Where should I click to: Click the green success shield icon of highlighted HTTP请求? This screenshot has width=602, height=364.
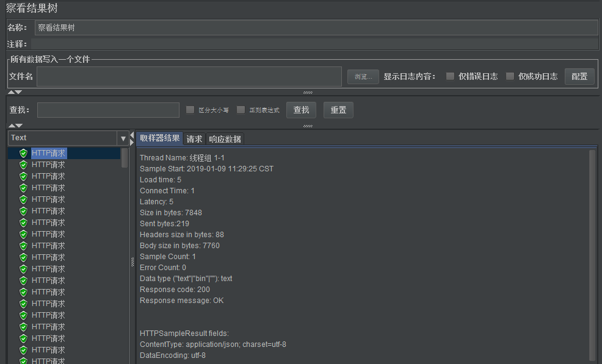(23, 154)
